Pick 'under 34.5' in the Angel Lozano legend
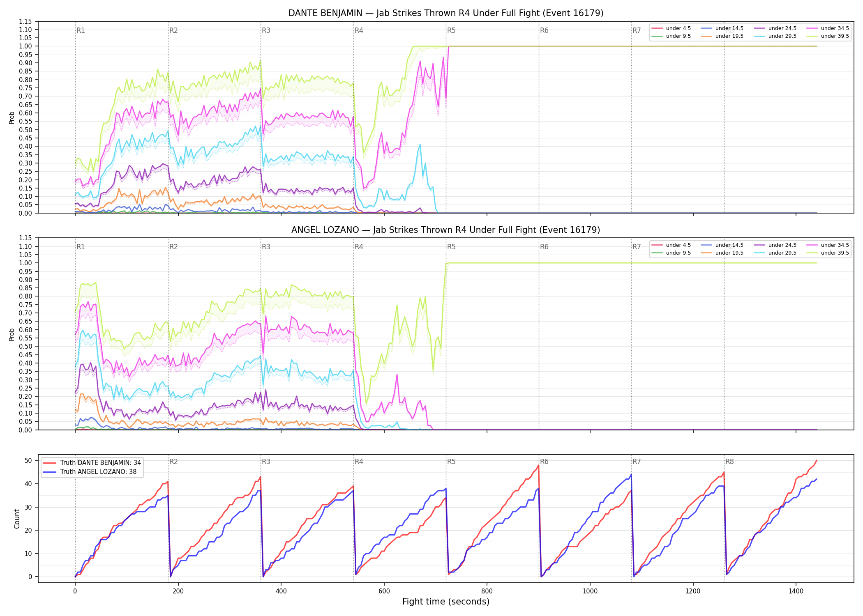The width and height of the screenshot is (863, 616). (x=828, y=245)
